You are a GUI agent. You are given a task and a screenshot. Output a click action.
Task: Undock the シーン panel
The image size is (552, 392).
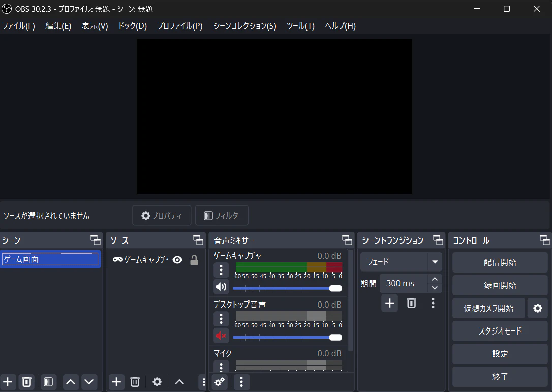pos(96,240)
